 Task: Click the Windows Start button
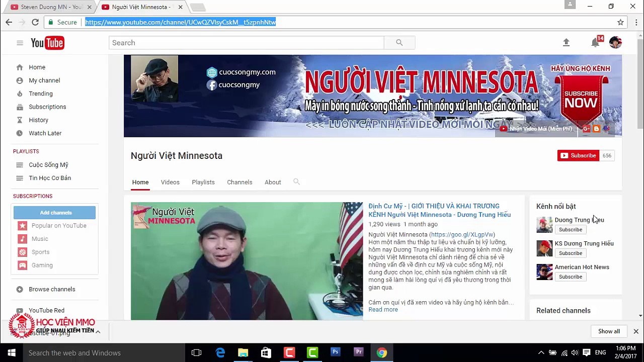pyautogui.click(x=12, y=352)
